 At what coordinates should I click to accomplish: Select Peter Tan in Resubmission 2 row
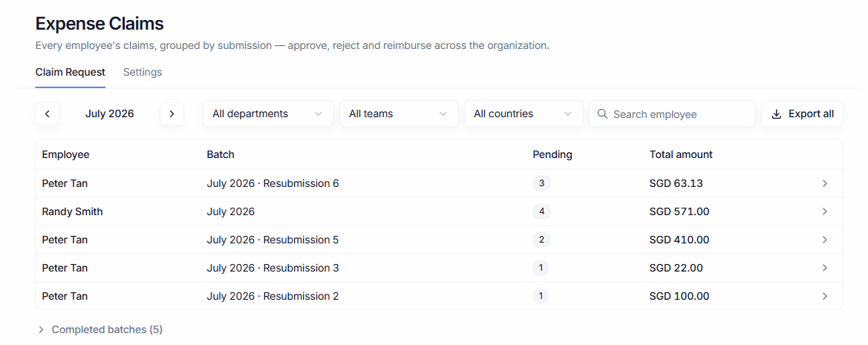coord(65,296)
